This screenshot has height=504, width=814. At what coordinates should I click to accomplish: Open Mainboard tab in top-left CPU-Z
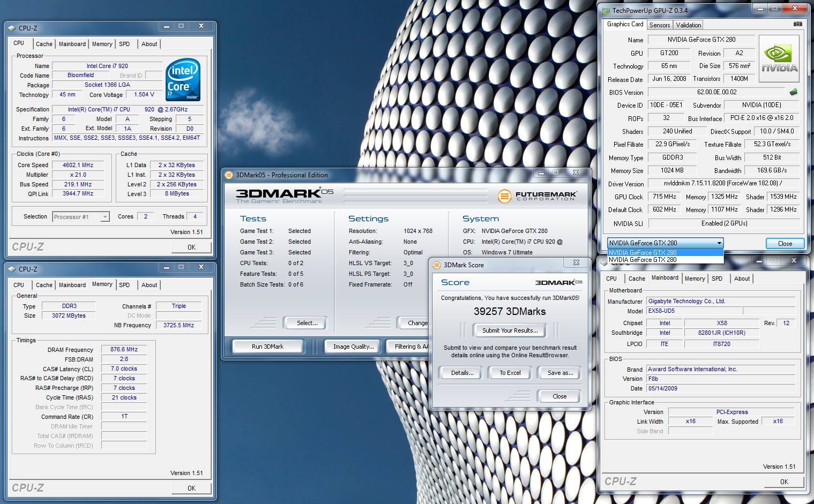click(x=72, y=44)
